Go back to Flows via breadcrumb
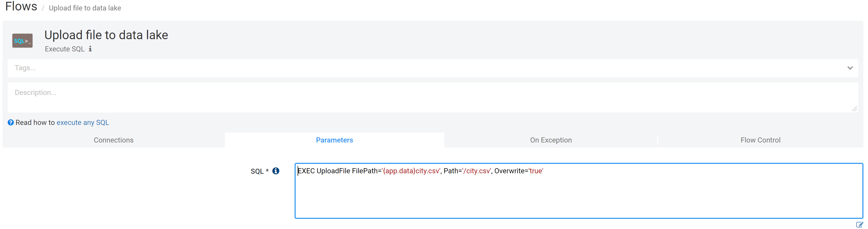This screenshot has height=229, width=868. click(21, 7)
